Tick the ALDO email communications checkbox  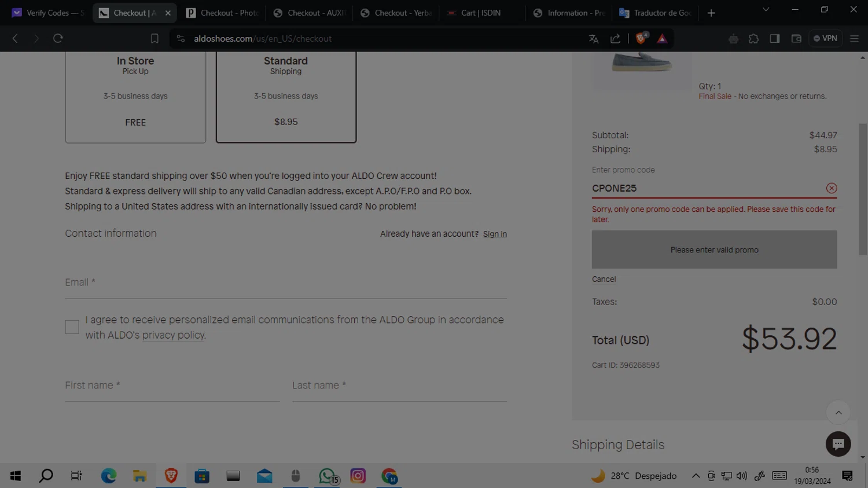click(x=72, y=327)
